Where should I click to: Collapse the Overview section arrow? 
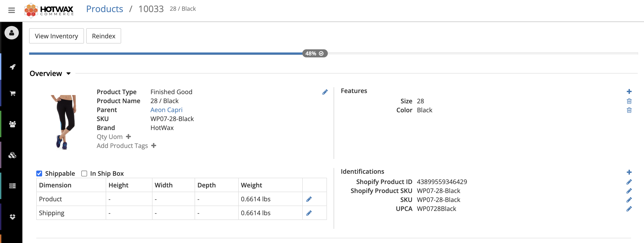point(68,74)
